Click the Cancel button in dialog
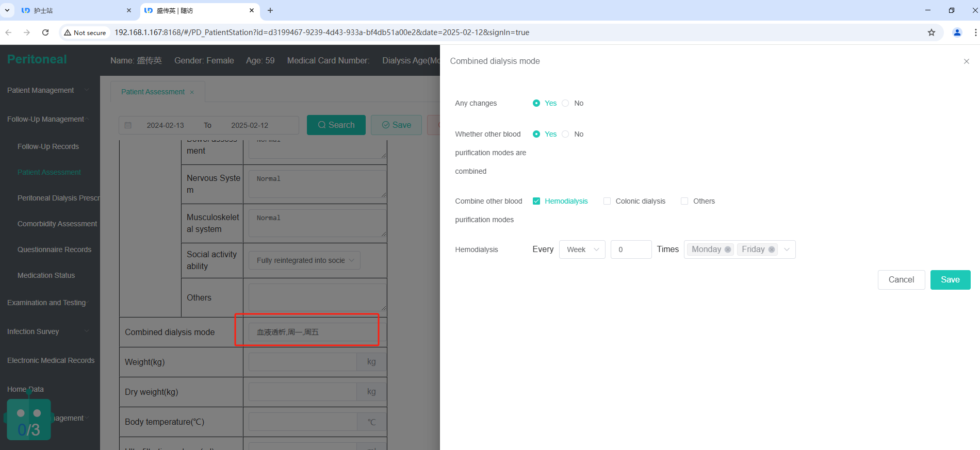The image size is (980, 450). pos(901,280)
